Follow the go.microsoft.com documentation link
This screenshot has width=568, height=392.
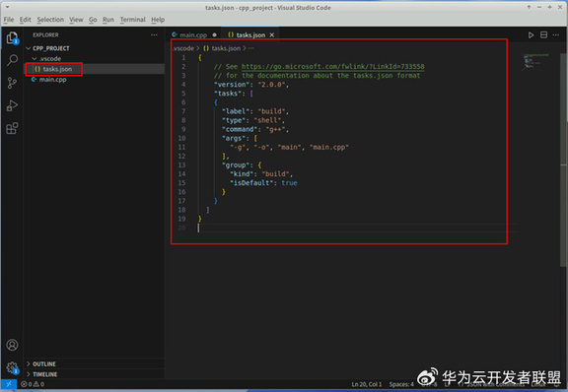point(333,67)
